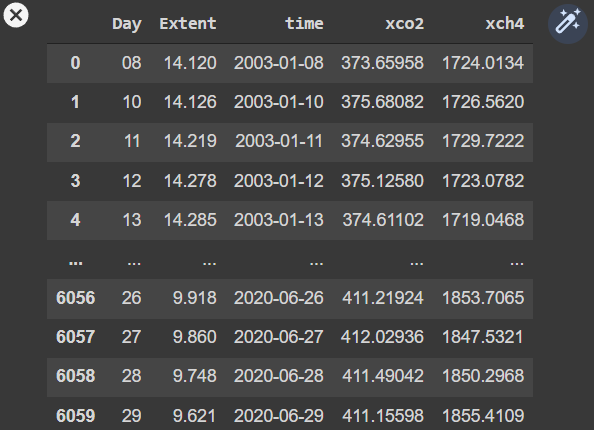Click the xch4 value 1850.2968
The image size is (594, 430).
click(x=483, y=376)
